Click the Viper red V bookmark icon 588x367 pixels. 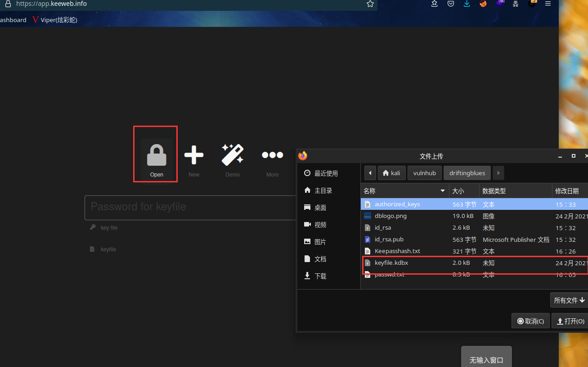[36, 20]
